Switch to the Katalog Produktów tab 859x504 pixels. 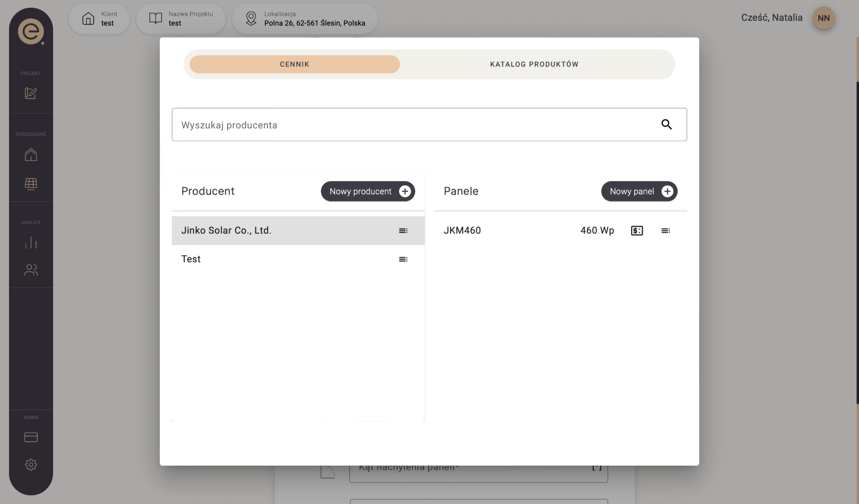pos(534,64)
